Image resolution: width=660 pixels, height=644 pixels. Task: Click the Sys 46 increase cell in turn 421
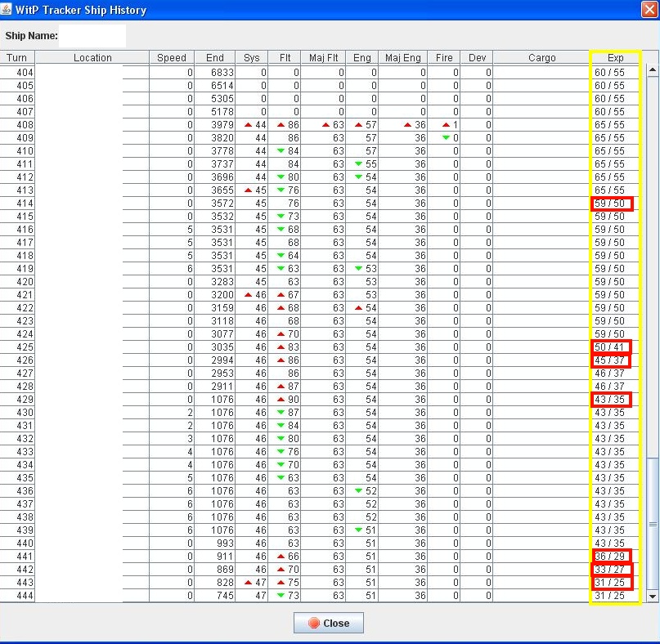[251, 294]
